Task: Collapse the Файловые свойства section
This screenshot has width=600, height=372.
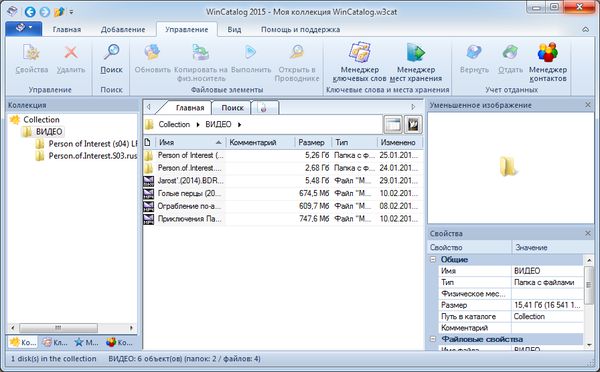Action: pyautogui.click(x=433, y=339)
